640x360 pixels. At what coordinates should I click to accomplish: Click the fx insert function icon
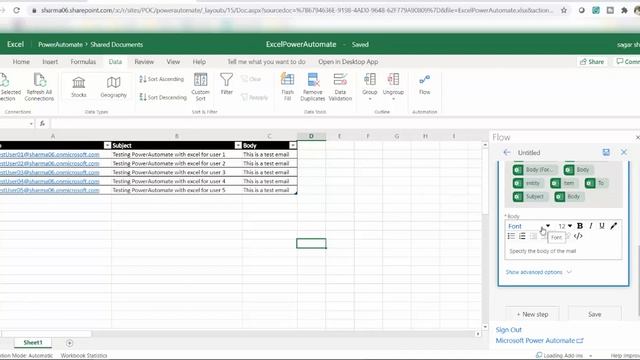point(42,124)
